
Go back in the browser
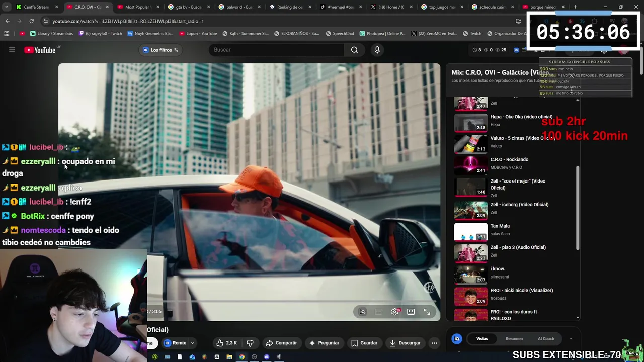tap(7, 21)
